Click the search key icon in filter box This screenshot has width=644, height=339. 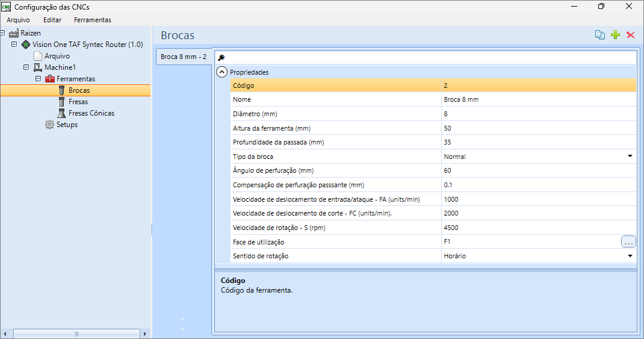(x=221, y=58)
